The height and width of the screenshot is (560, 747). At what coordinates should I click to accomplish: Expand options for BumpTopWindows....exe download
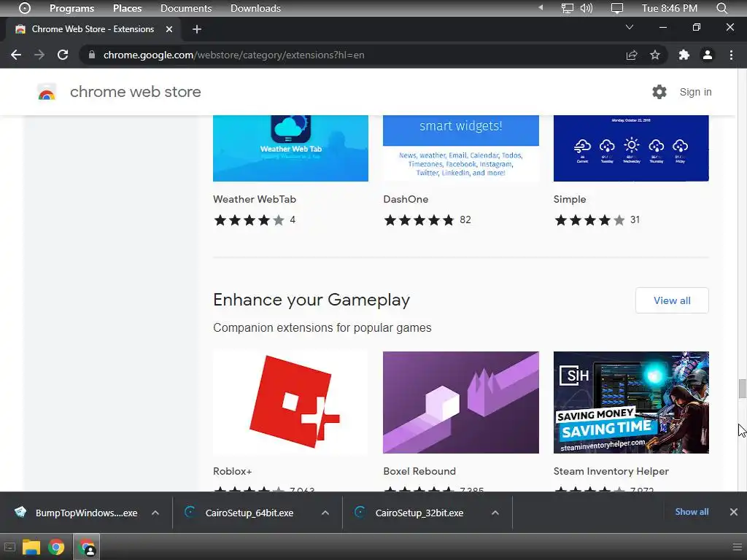pos(155,513)
